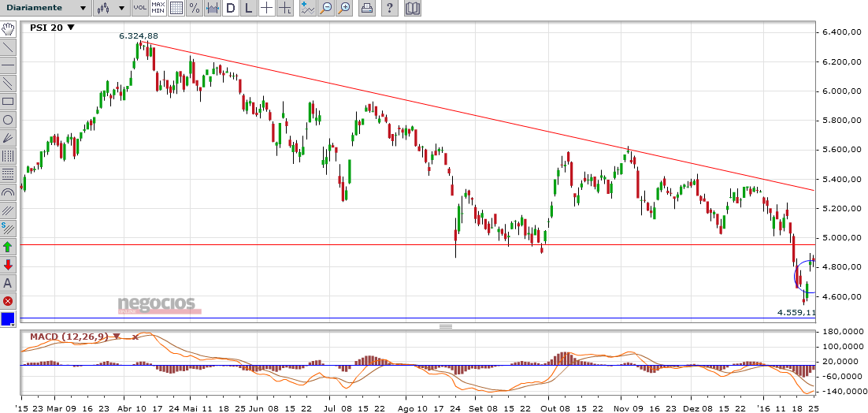Select the L mode button
868x413 pixels.
pyautogui.click(x=249, y=8)
